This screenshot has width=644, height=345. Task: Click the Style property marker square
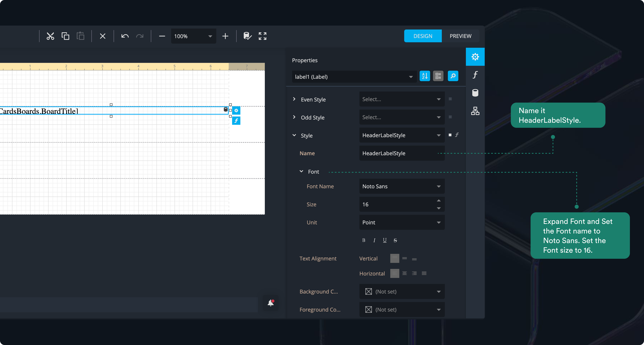pos(450,135)
